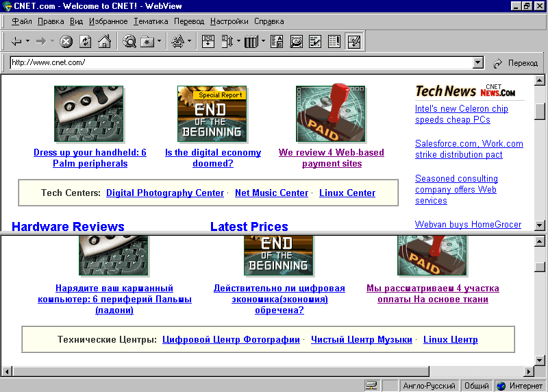
Task: Open the Search magnifier icon
Action: pyautogui.click(x=129, y=42)
